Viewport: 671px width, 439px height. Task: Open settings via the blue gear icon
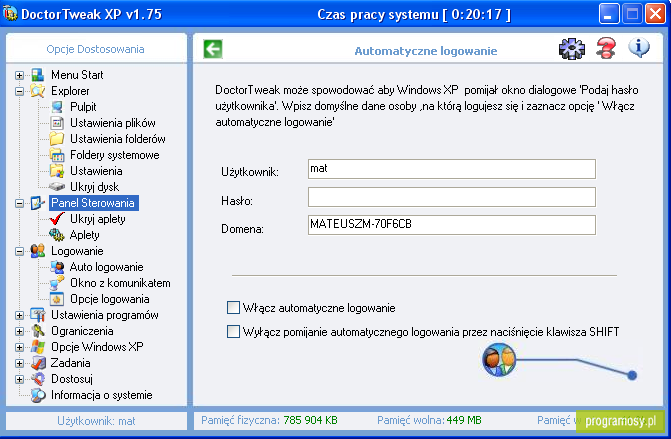coord(572,49)
